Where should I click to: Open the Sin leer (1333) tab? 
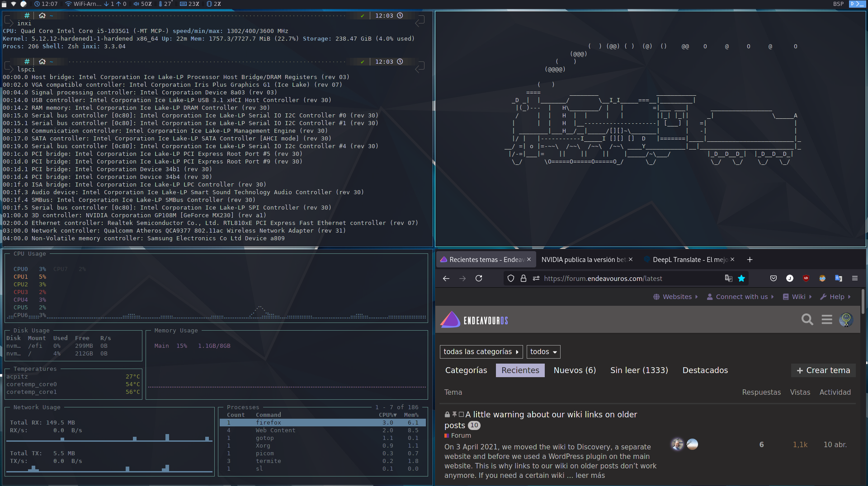pyautogui.click(x=639, y=370)
